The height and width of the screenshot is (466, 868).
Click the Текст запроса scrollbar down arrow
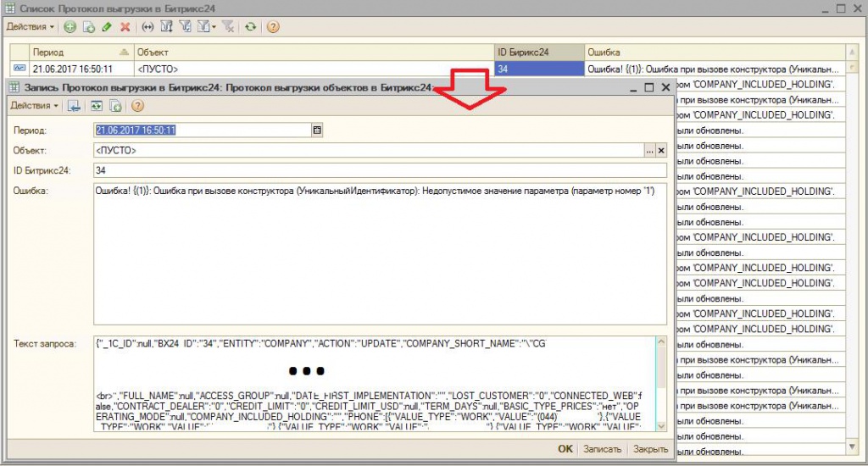click(661, 426)
